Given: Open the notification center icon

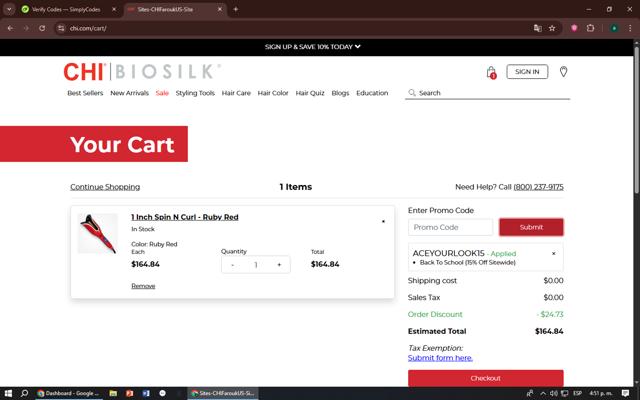Looking at the screenshot, I should tap(625, 393).
